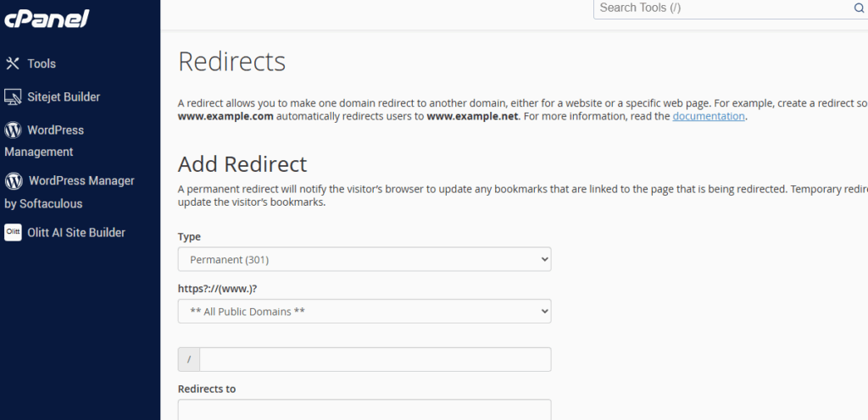
Task: Click the Sitejet Builder monitor icon
Action: pyautogui.click(x=13, y=97)
